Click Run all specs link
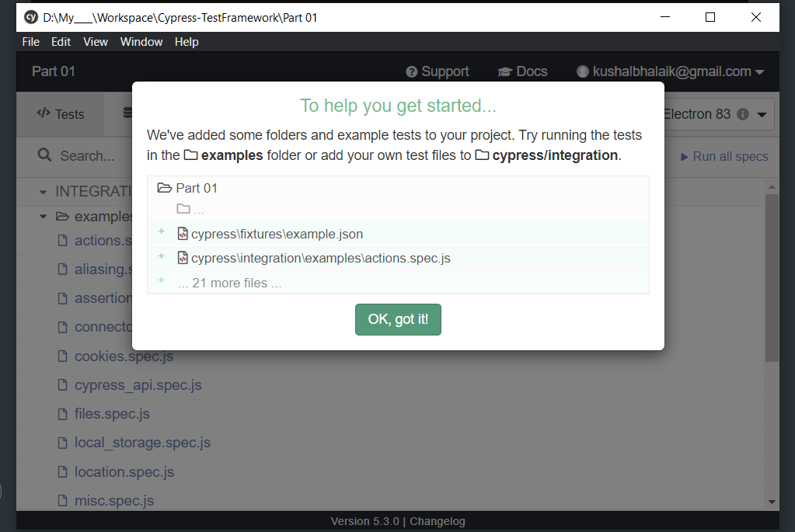Viewport: 795px width, 532px height. [x=724, y=157]
